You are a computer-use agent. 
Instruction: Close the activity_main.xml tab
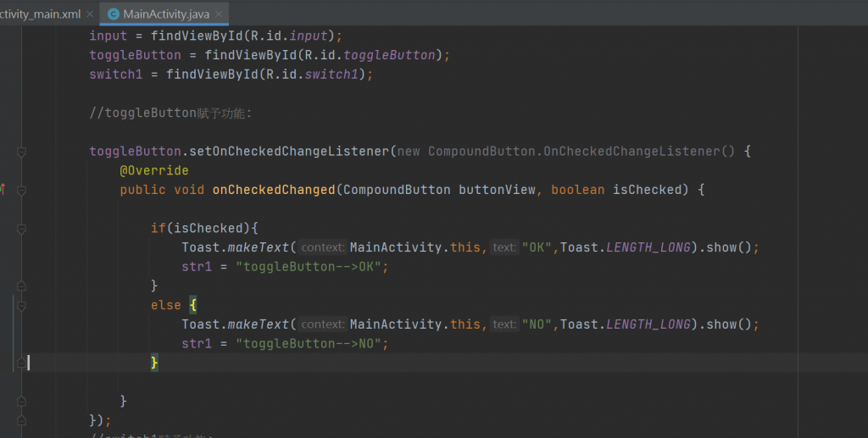[90, 14]
